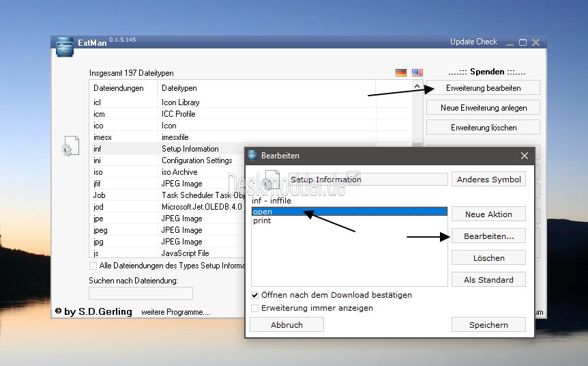Choose Anderes Symbol button

click(488, 180)
